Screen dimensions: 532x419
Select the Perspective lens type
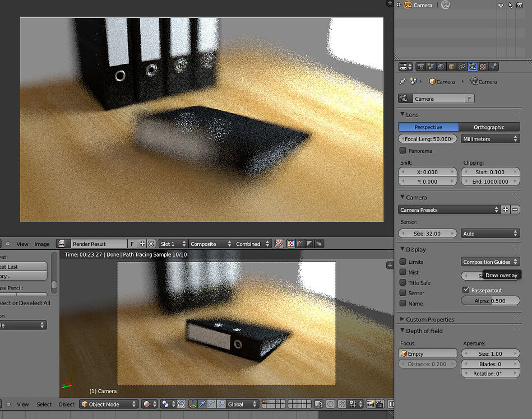(428, 127)
